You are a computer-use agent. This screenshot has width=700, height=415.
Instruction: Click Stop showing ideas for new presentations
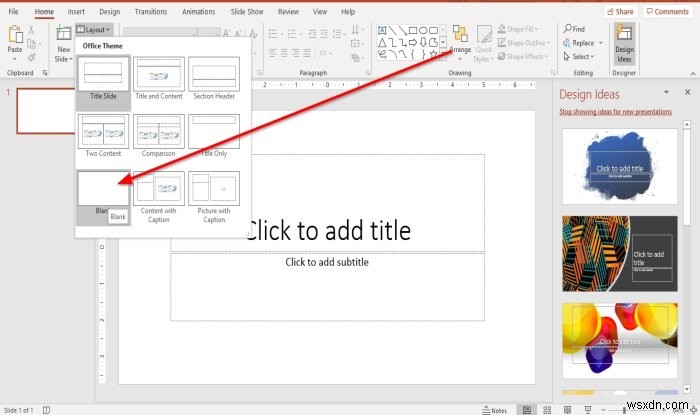coord(616,112)
